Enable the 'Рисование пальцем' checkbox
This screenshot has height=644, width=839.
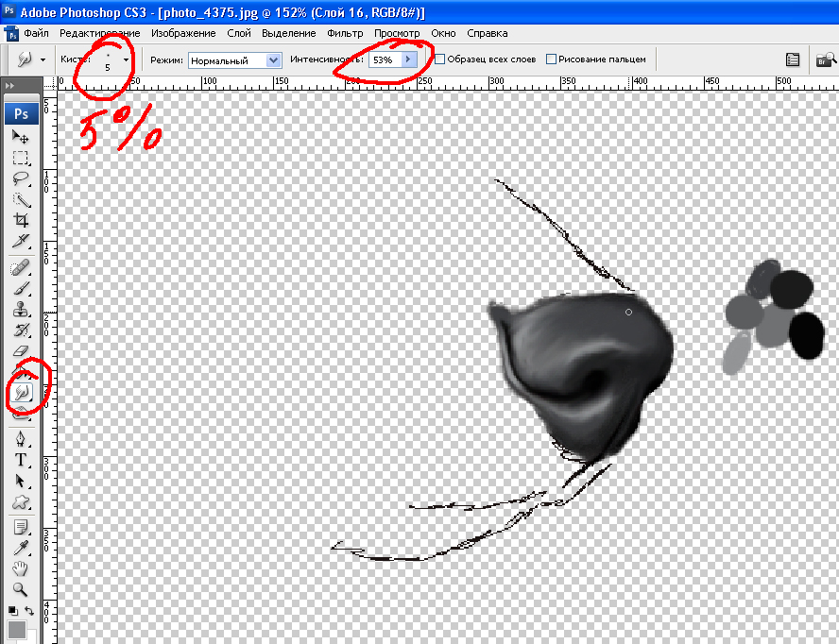pyautogui.click(x=552, y=59)
